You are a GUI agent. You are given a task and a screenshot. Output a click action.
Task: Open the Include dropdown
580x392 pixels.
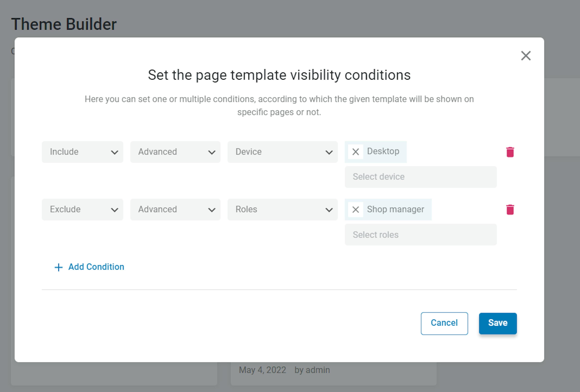point(82,152)
